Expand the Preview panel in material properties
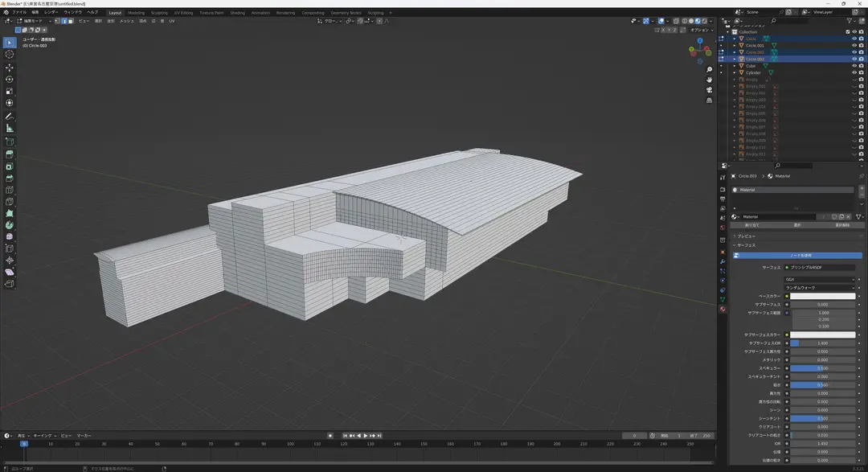Image resolution: width=868 pixels, height=472 pixels. pyautogui.click(x=744, y=236)
